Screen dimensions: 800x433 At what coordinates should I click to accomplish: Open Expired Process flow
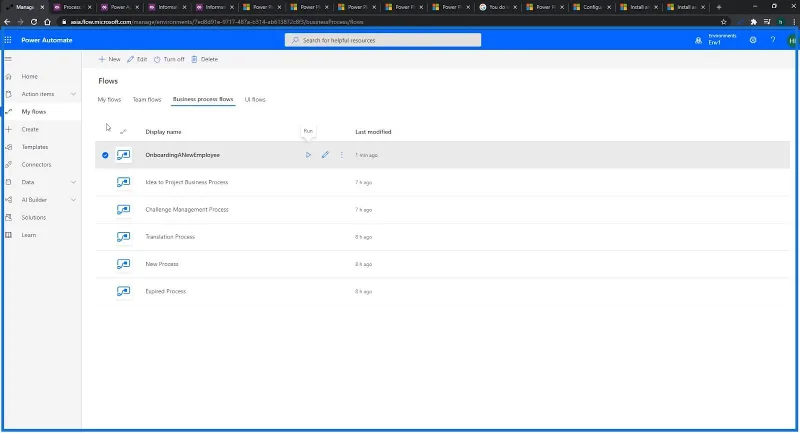pos(165,291)
